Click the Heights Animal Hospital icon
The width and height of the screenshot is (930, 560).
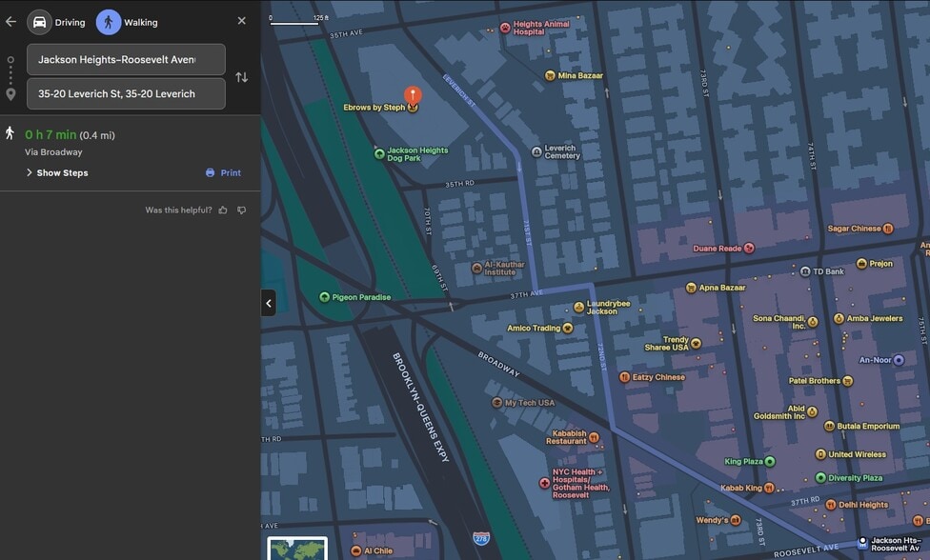pos(503,27)
